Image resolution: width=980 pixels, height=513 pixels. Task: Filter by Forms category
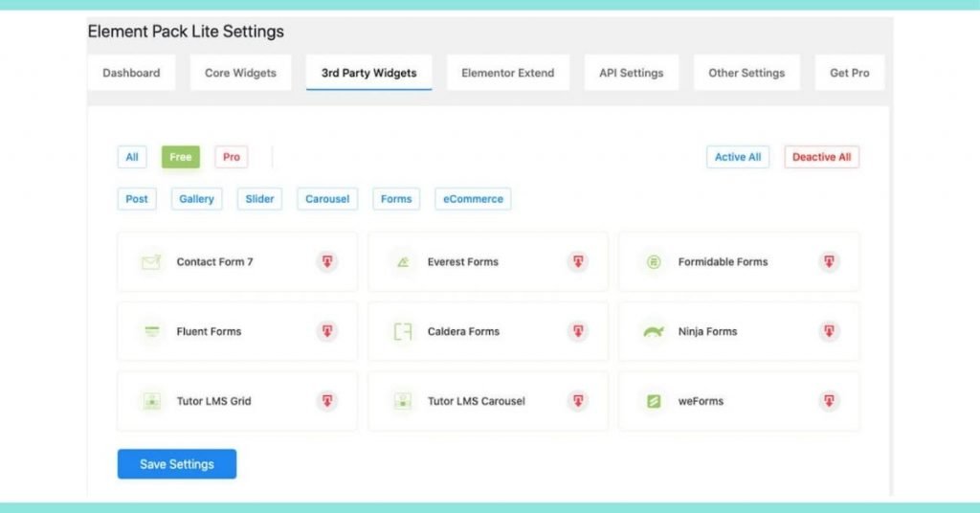point(396,199)
